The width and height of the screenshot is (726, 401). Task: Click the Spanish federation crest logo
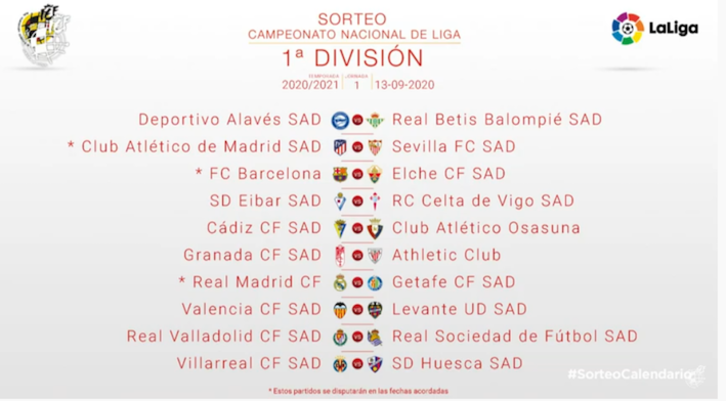click(x=42, y=38)
